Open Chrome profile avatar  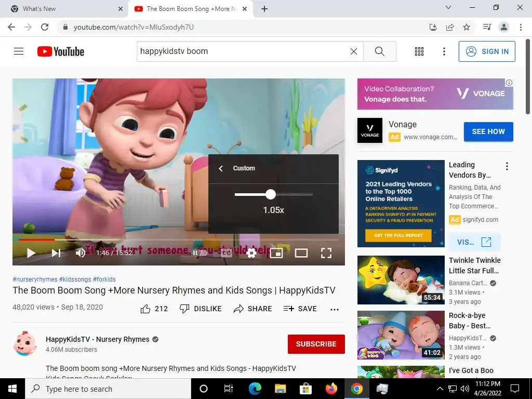pyautogui.click(x=504, y=27)
